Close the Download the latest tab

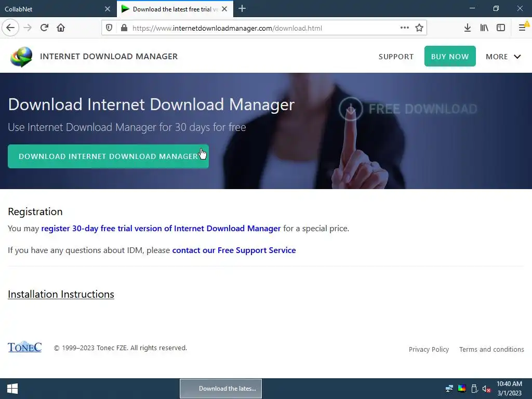tap(224, 9)
